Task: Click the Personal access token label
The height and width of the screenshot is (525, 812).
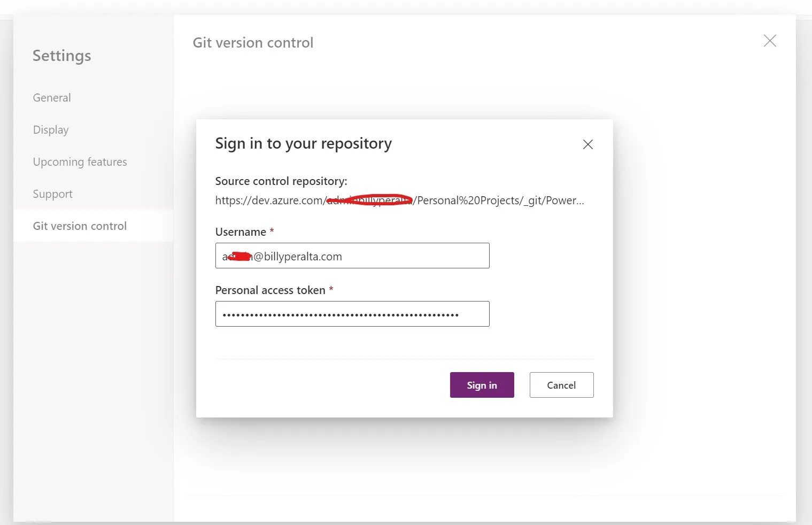Action: (x=272, y=290)
